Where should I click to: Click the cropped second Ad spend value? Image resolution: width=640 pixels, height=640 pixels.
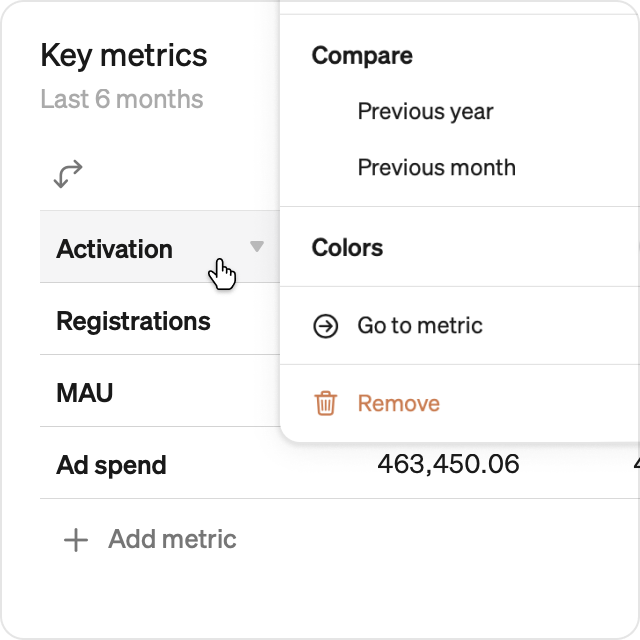637,464
